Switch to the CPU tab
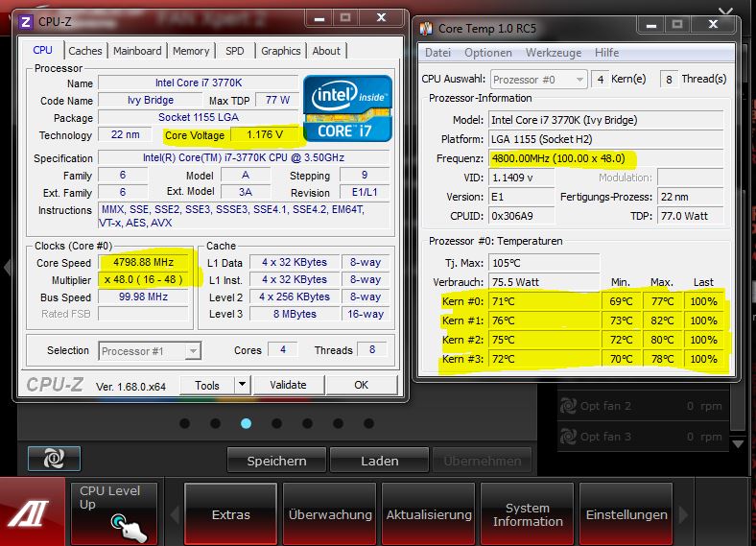This screenshot has width=756, height=546. [42, 50]
